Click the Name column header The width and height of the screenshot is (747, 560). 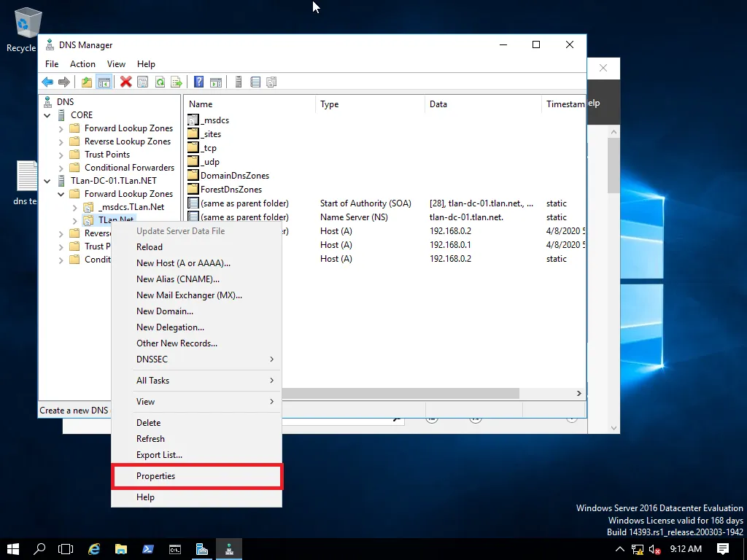coord(250,104)
